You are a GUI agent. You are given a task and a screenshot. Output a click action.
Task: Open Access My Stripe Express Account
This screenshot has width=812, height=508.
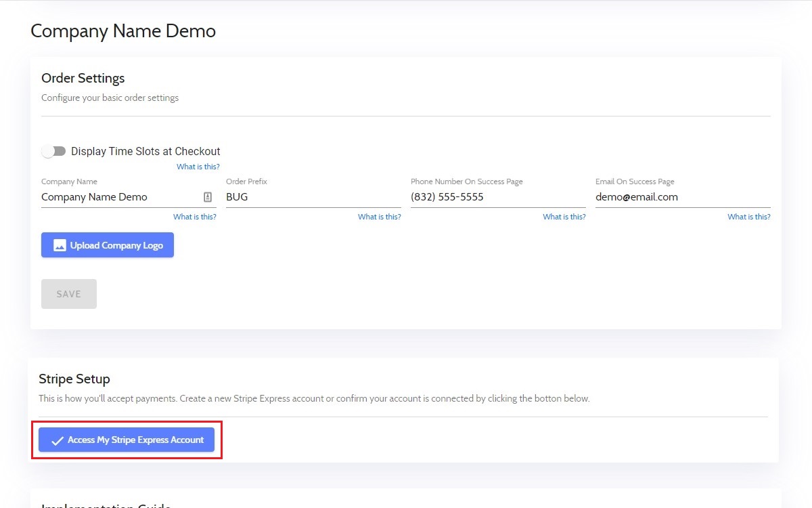[x=127, y=440]
